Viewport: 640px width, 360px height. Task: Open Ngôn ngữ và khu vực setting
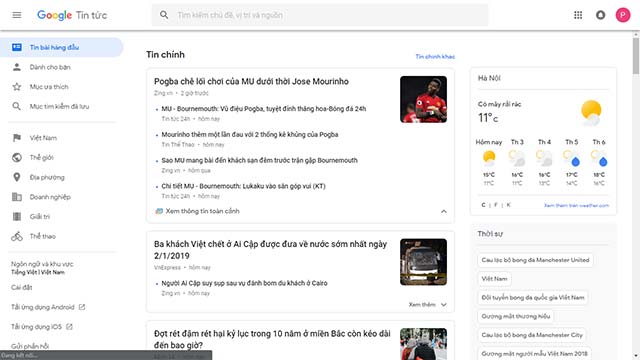[42, 268]
